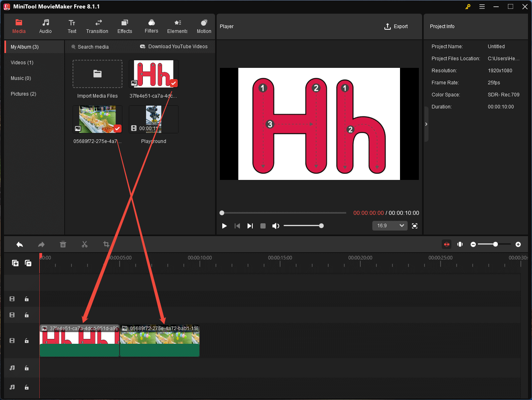Expand the collapsed Project Info side panel arrow
Image resolution: width=532 pixels, height=400 pixels.
[426, 124]
